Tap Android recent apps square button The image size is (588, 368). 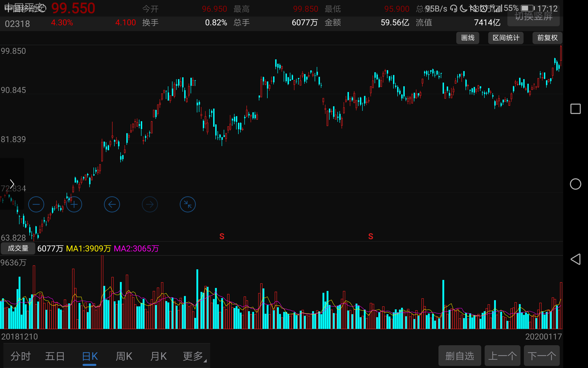point(575,109)
